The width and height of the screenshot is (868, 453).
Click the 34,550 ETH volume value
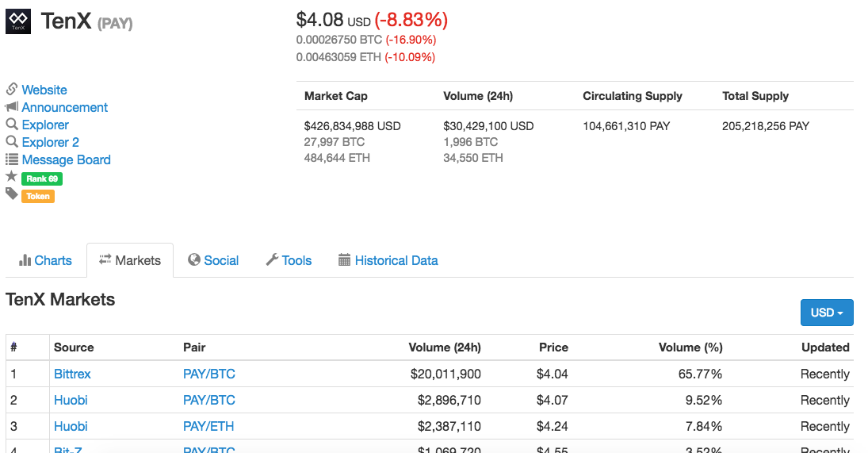coord(473,158)
